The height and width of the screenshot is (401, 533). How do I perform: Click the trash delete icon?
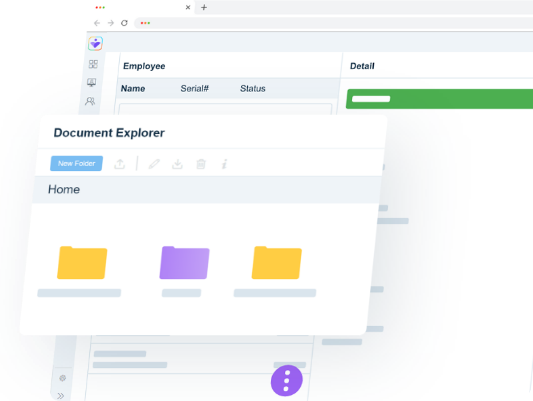201,164
